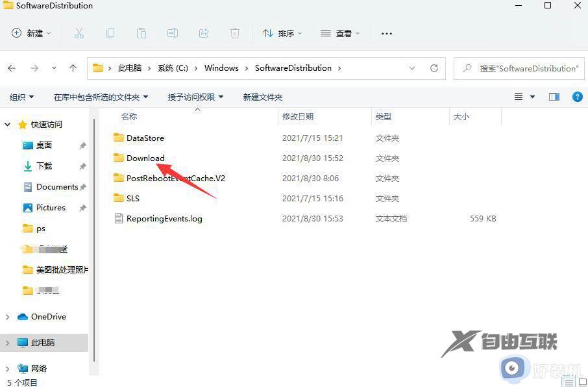Click the Copy icon in the toolbar
Image resolution: width=588 pixels, height=387 pixels.
point(110,33)
